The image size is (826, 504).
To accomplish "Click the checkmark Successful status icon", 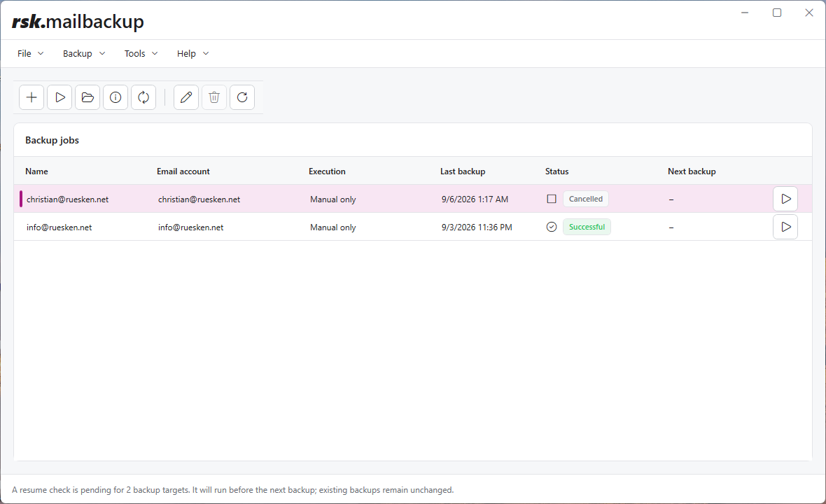I will click(552, 227).
